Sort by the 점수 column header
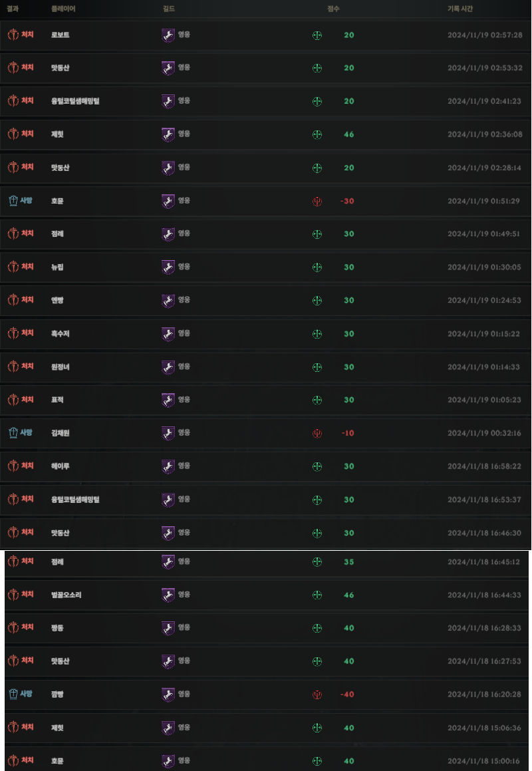This screenshot has width=532, height=771. tap(333, 9)
